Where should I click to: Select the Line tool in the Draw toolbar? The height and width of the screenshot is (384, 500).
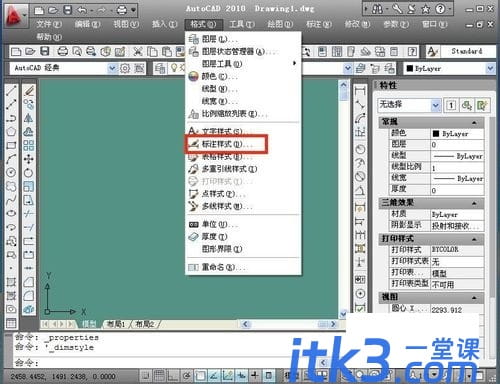(x=11, y=91)
